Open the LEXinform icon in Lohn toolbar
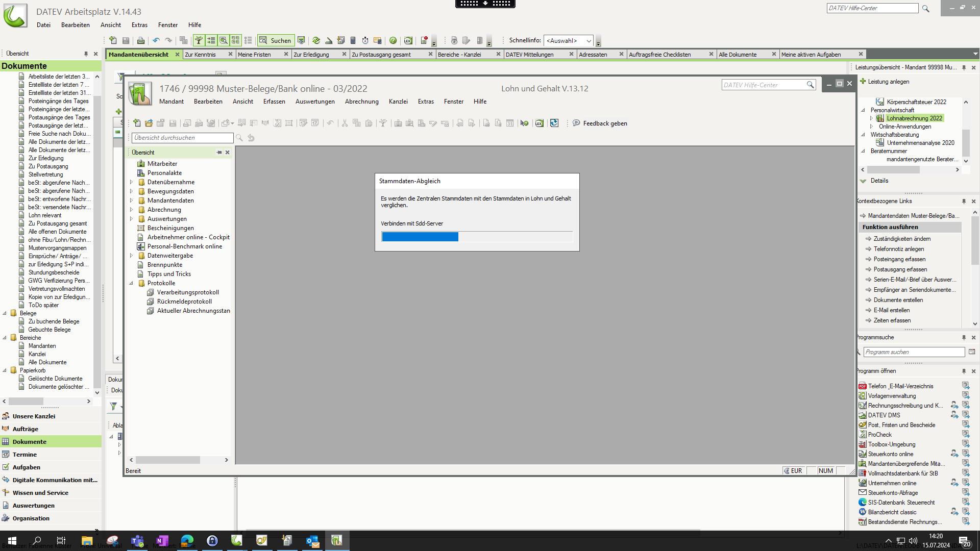Viewport: 980px width, 551px height. pyautogui.click(x=539, y=123)
